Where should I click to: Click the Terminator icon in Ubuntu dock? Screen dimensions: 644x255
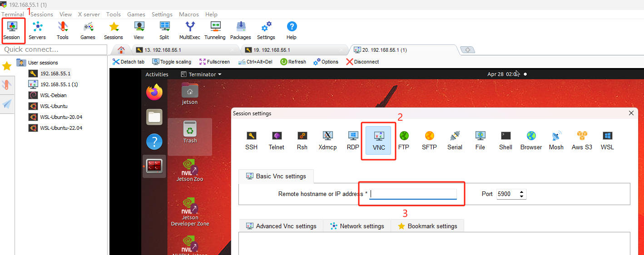pos(154,167)
